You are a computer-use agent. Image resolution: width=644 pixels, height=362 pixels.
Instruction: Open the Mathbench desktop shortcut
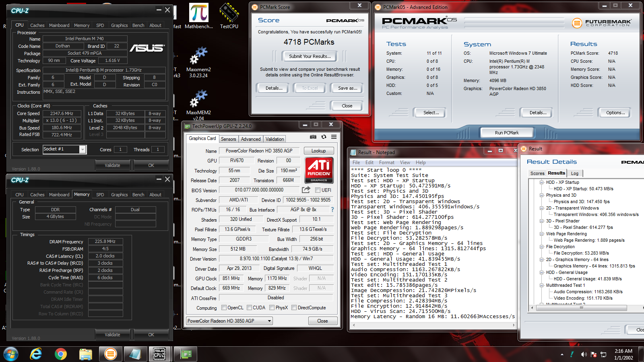coord(199,16)
